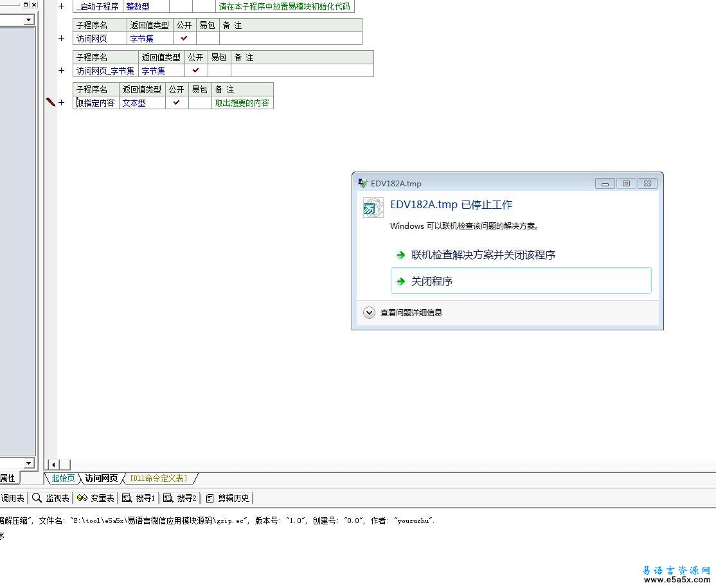Click the gzip.ec module output line
716x588 pixels.
click(x=217, y=521)
